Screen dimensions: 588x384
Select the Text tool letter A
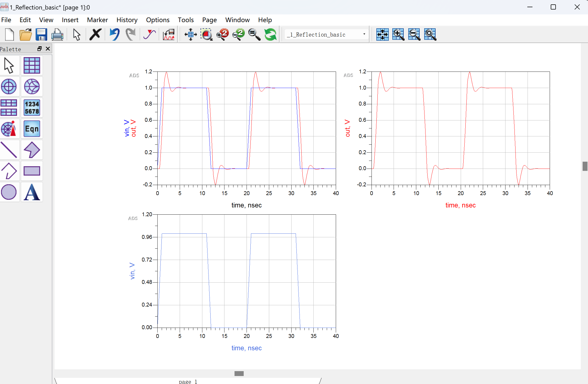[x=32, y=192]
